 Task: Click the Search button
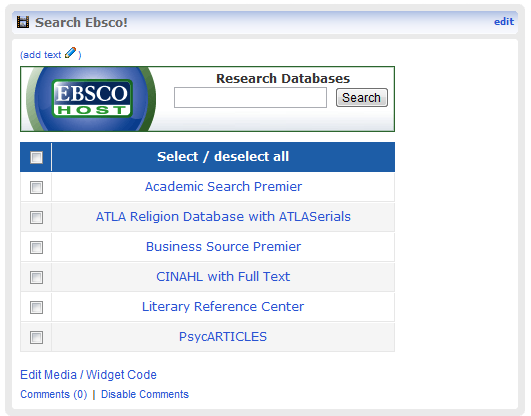362,98
